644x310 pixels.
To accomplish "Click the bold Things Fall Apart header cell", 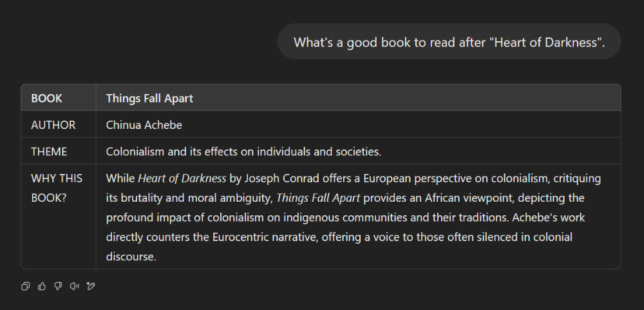I will (149, 99).
